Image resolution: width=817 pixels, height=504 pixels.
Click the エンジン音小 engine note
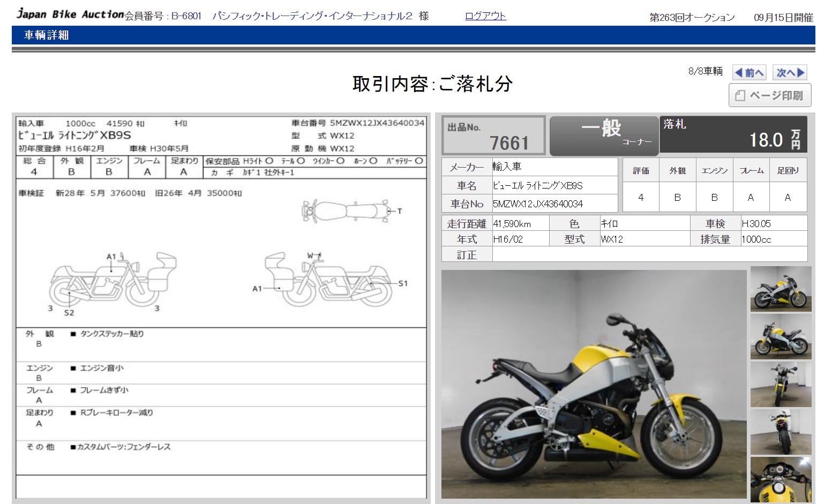tap(101, 368)
